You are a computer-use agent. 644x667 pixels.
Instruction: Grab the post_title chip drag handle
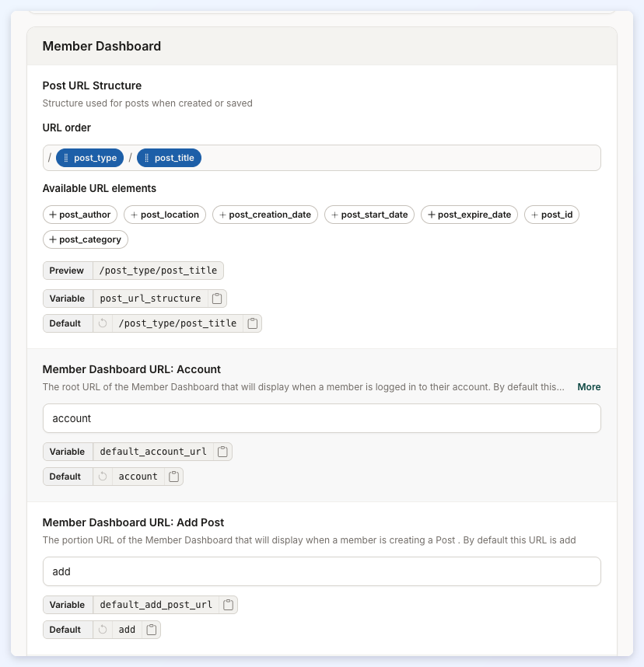click(146, 158)
